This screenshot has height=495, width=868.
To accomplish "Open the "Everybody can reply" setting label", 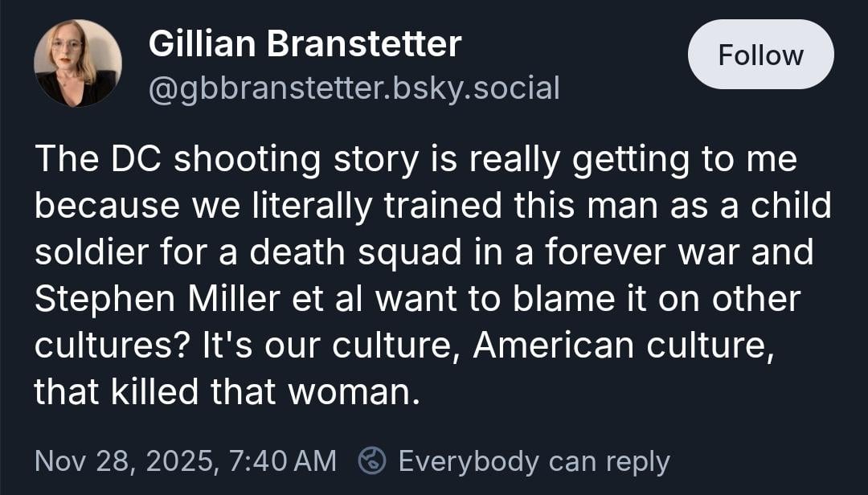I will coord(534,461).
